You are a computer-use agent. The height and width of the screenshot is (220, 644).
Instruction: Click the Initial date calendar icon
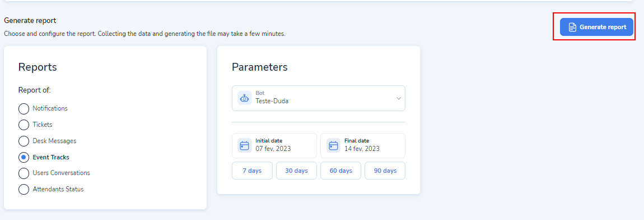coord(245,145)
